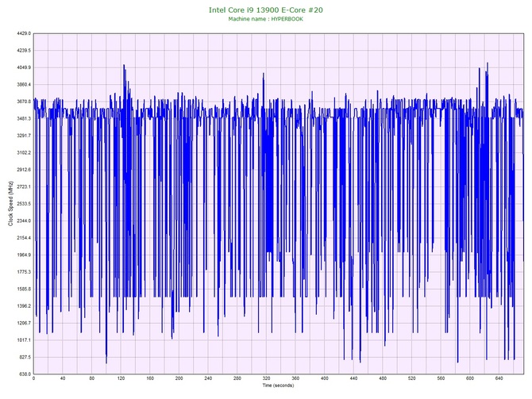Screen dimensions: 532x399
Task: Click the y-axis value 4429.0
Action: click(x=24, y=33)
